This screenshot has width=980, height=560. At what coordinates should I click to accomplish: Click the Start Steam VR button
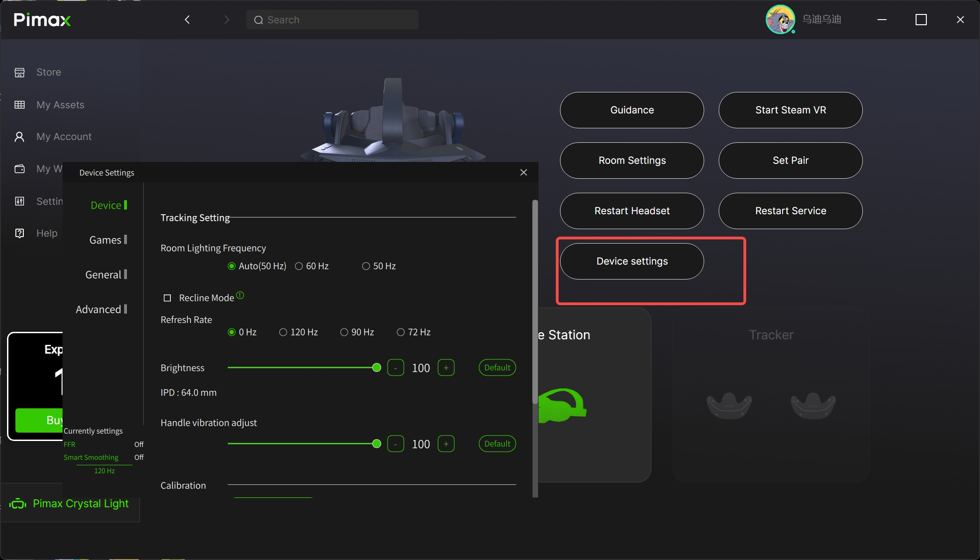click(791, 110)
